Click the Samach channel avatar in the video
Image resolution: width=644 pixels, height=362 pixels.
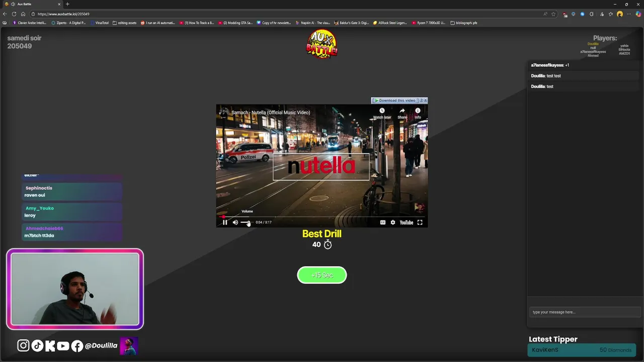coord(224,112)
